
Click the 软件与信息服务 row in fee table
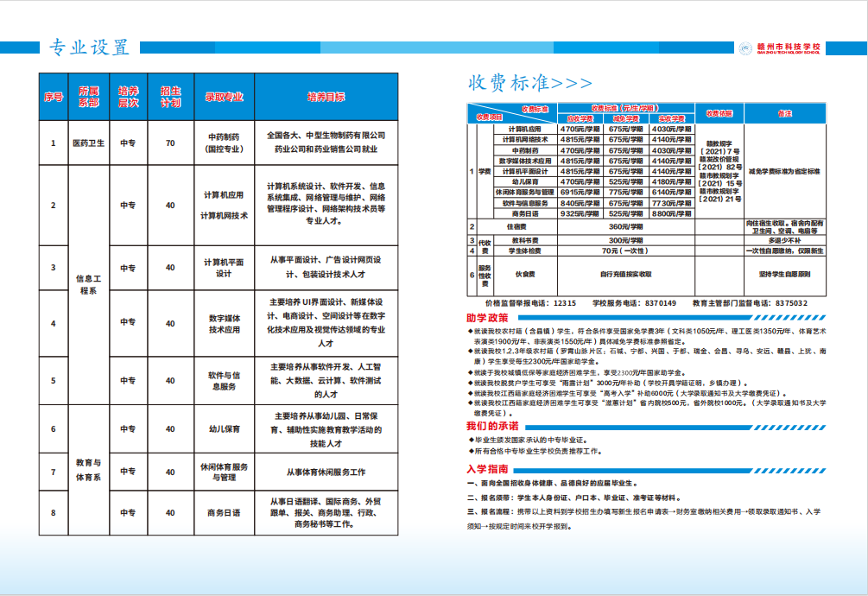(x=525, y=204)
